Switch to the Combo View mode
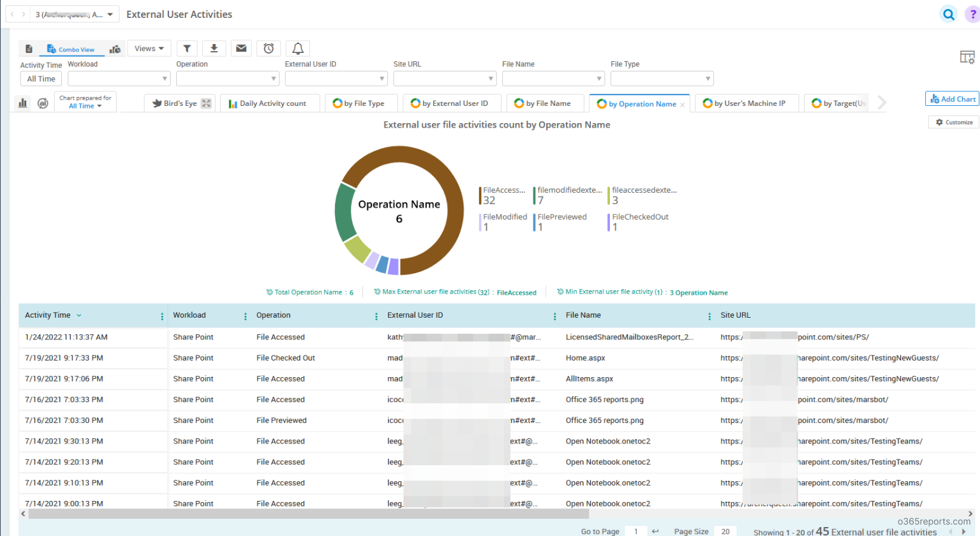980x536 pixels. pos(71,49)
